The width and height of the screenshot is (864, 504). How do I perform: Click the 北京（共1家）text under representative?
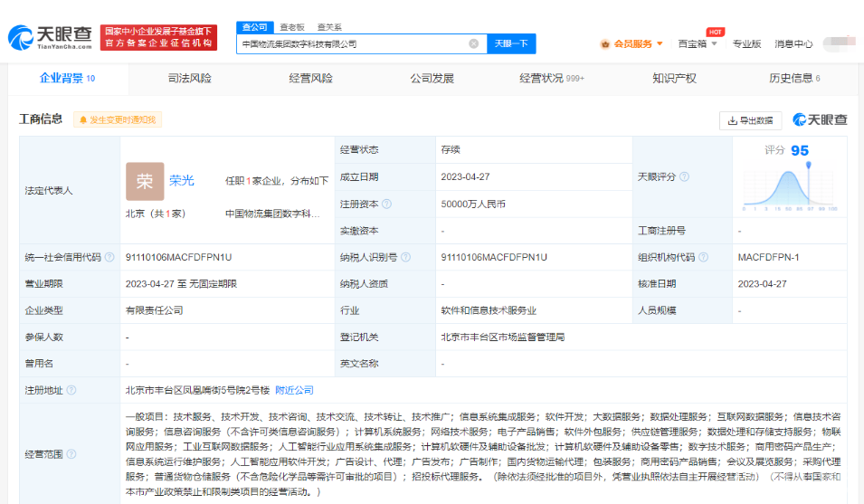(x=156, y=214)
